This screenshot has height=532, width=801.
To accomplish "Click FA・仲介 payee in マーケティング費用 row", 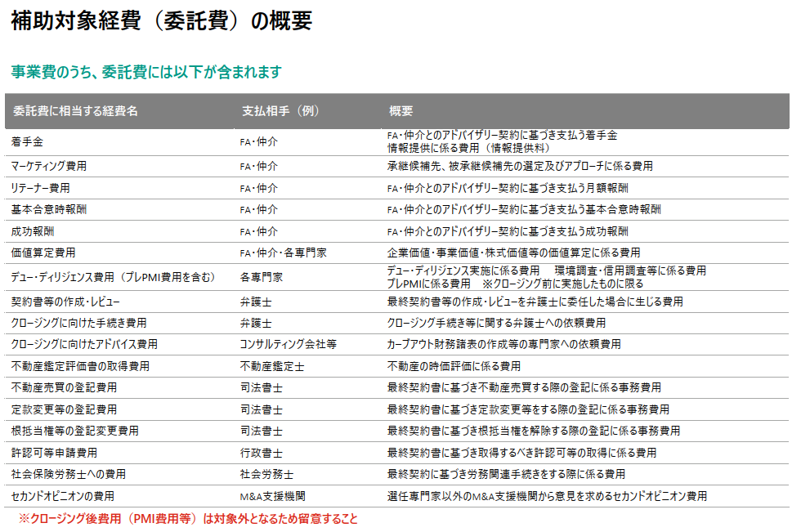I will 259,167.
